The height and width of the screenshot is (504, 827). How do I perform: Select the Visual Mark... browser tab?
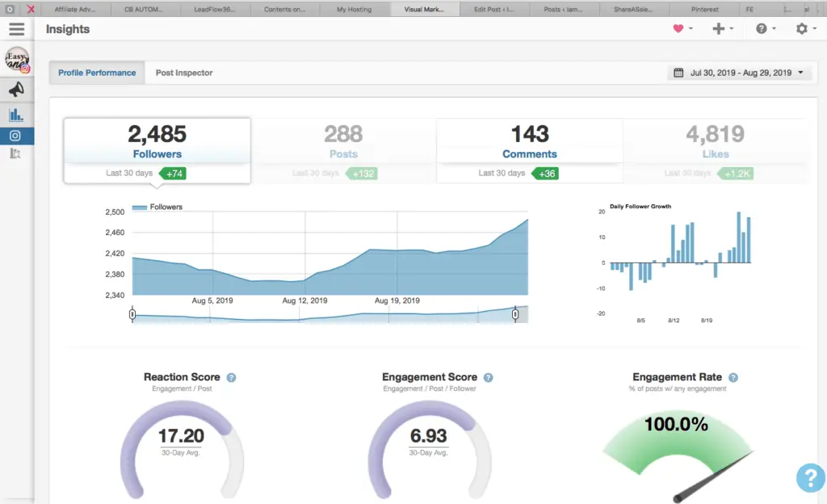click(424, 9)
